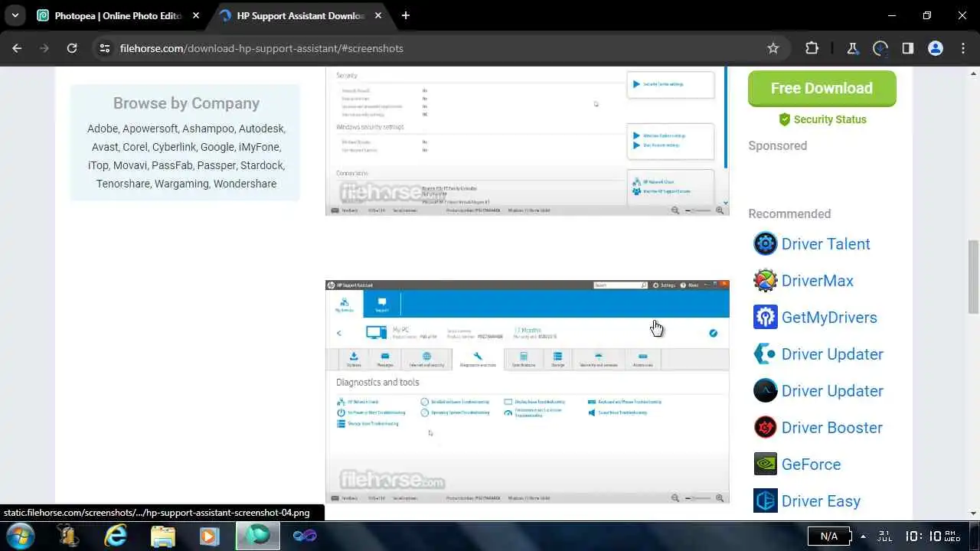This screenshot has width=980, height=551.
Task: Browse software by Autodesk
Action: pyautogui.click(x=260, y=129)
